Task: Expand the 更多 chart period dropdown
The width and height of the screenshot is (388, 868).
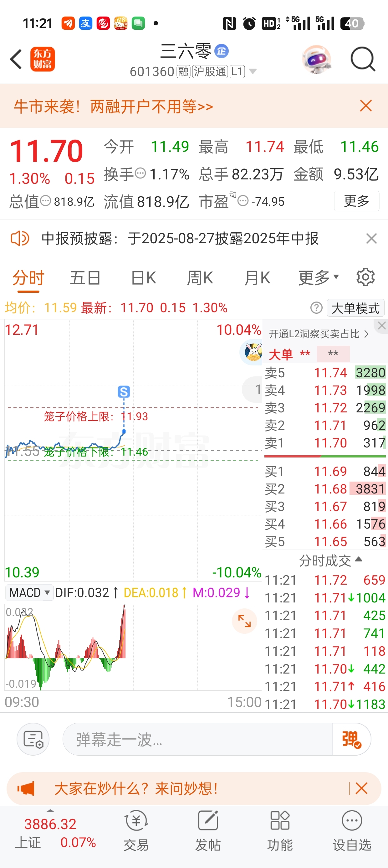Action: 319,278
